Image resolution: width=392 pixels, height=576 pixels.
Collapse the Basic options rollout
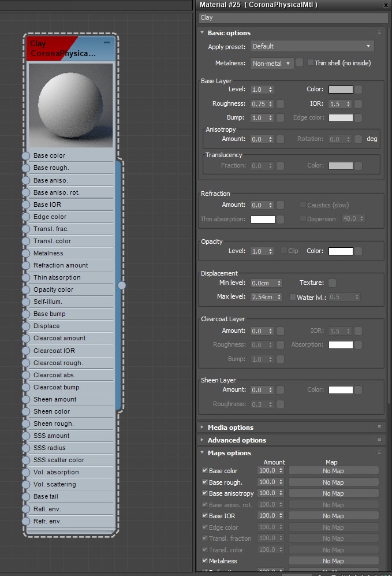tap(202, 33)
